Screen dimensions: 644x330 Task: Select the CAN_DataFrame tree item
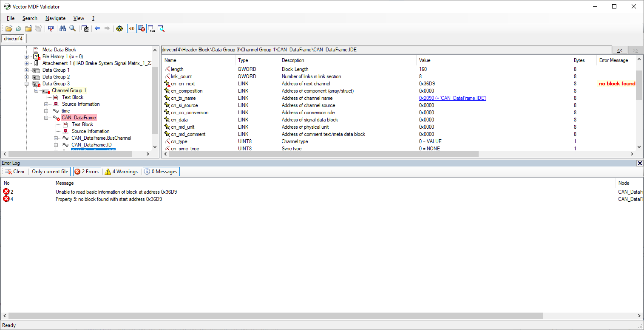pos(79,118)
